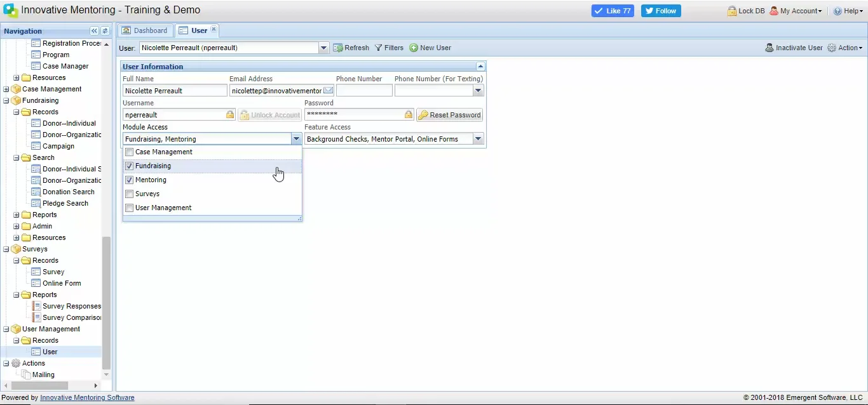868x405 pixels.
Task: Click the Twitter Follow button
Action: pyautogui.click(x=661, y=11)
